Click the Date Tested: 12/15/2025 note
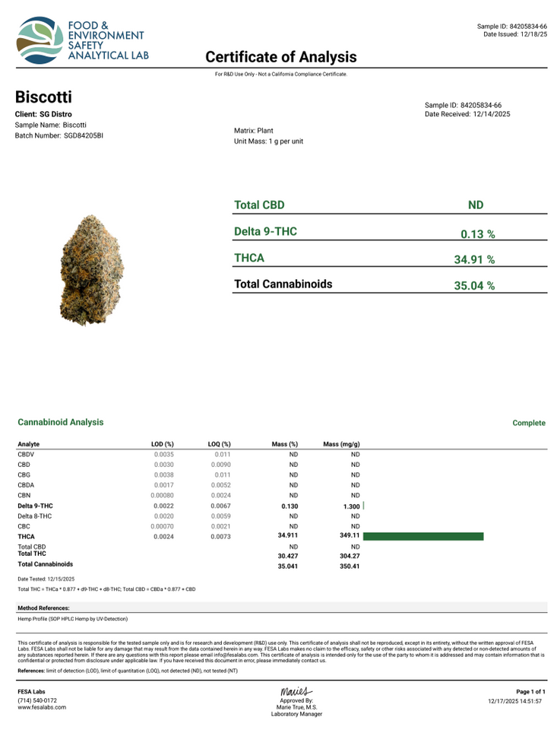 coord(46,579)
